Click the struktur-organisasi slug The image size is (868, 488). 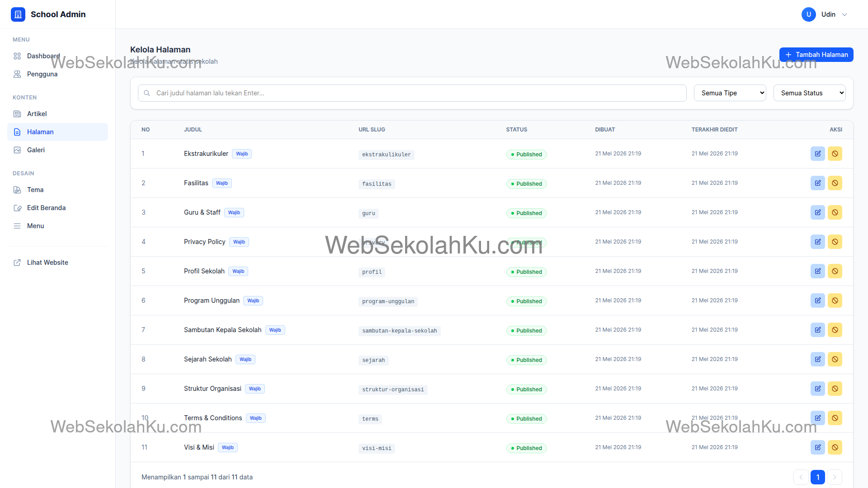tap(393, 389)
